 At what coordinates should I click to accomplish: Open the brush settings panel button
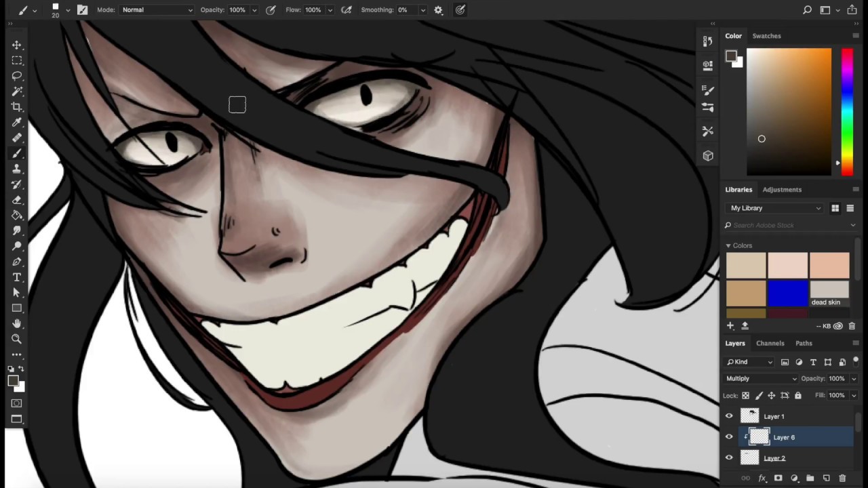[82, 9]
